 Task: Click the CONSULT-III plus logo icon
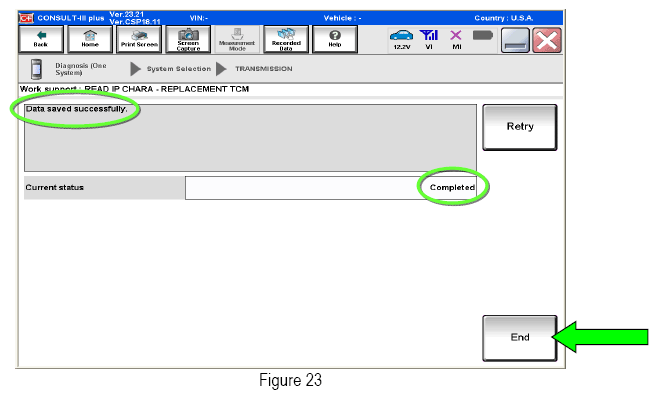pos(26,18)
